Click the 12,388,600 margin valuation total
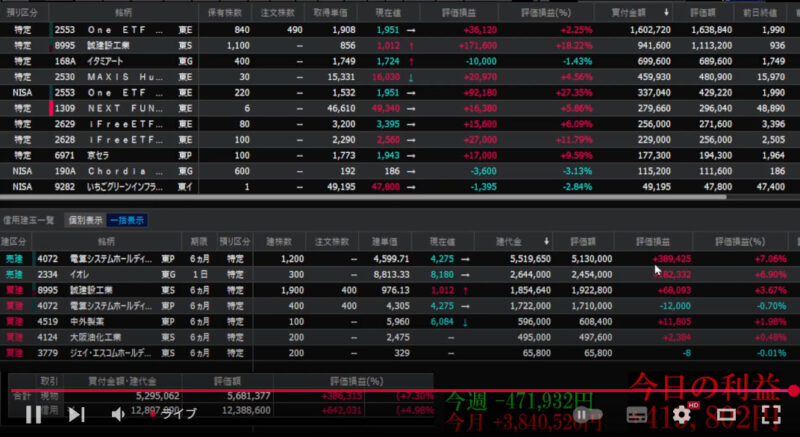 [245, 410]
